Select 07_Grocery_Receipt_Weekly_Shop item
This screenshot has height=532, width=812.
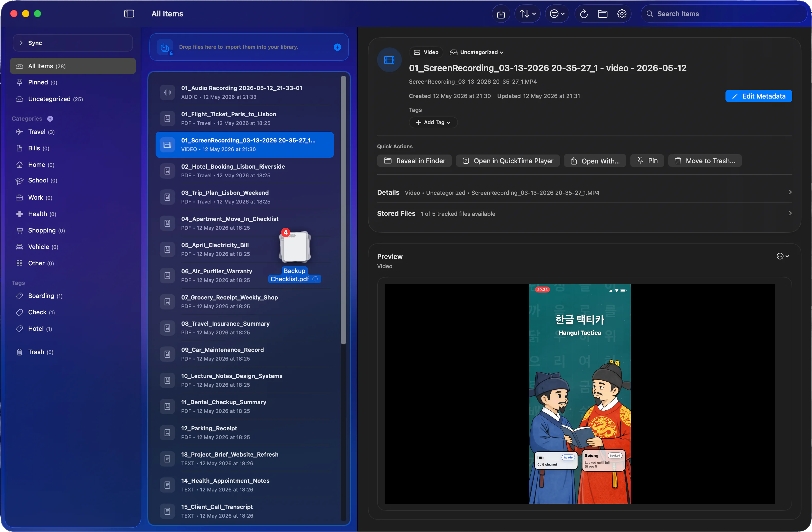(245, 302)
